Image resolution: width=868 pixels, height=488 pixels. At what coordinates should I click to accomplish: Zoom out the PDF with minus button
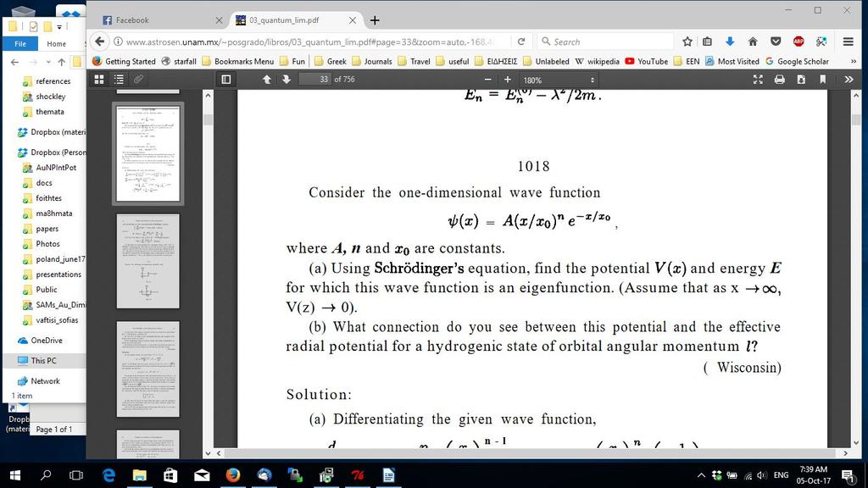pyautogui.click(x=487, y=80)
